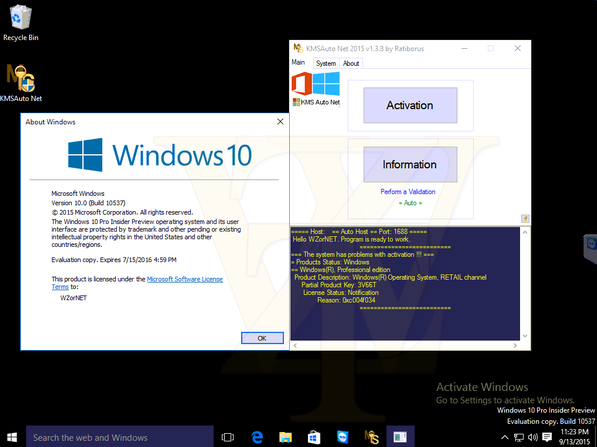Click the log console scroll down arrow
This screenshot has width=597, height=447.
pos(525,336)
